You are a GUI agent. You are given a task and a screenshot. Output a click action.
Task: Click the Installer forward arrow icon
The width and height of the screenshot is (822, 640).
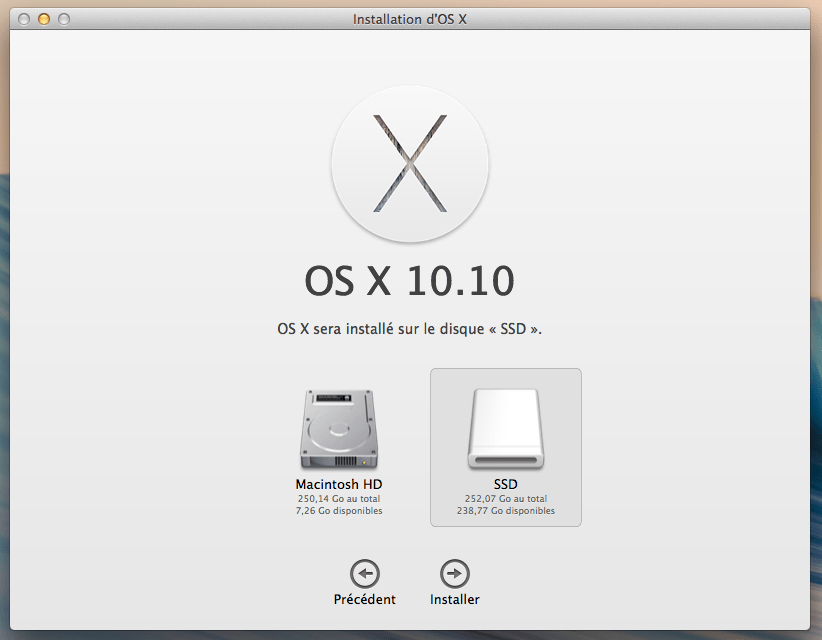tap(455, 573)
